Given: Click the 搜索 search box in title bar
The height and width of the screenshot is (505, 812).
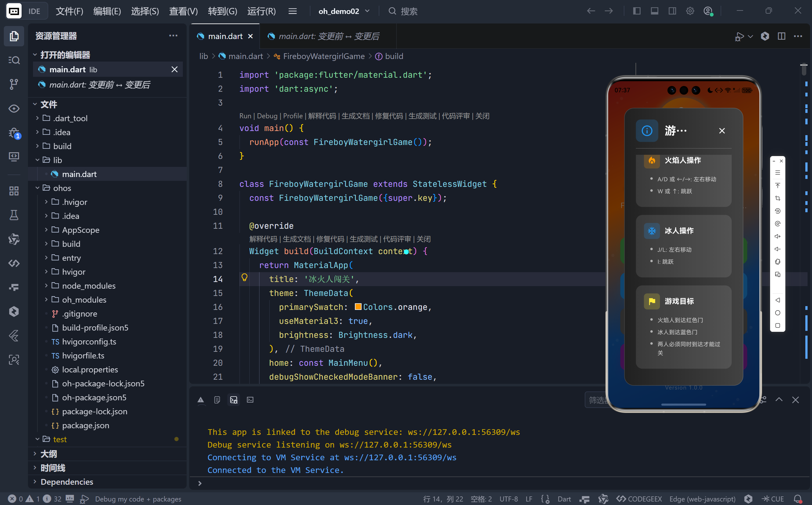Looking at the screenshot, I should pos(409,11).
